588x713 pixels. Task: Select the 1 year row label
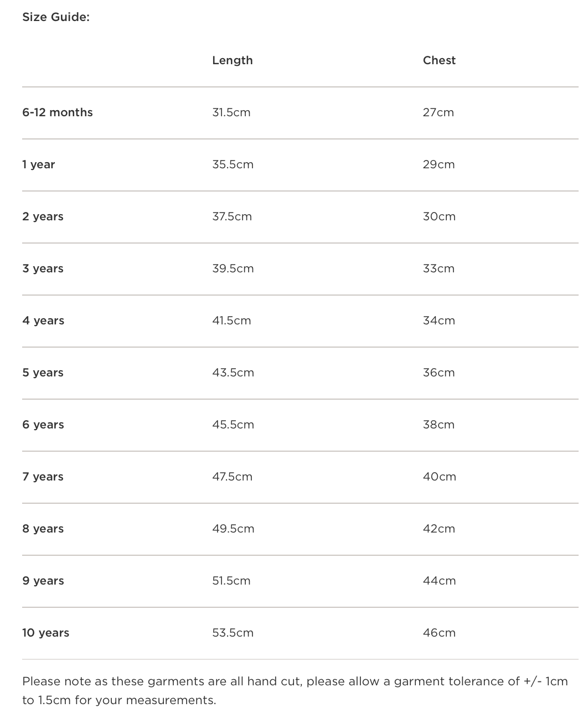pos(39,164)
